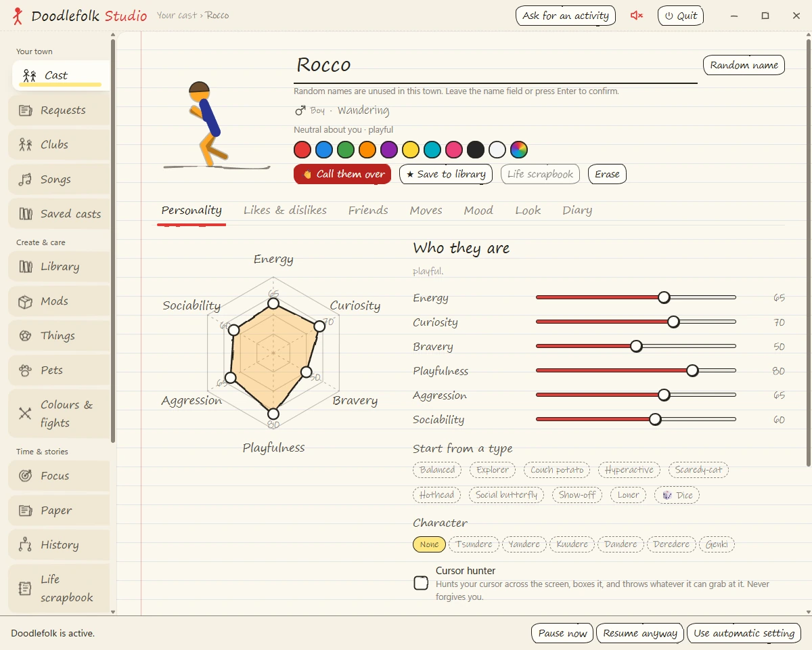Click the Dice random type chip

(677, 495)
